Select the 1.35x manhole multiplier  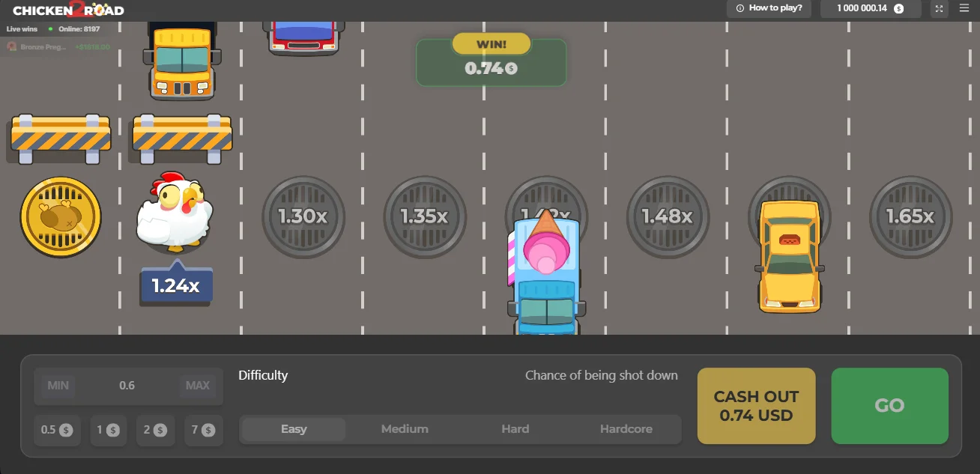[x=425, y=216]
